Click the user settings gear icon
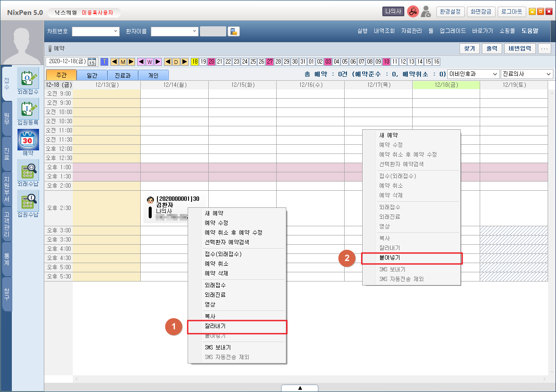The image size is (556, 392). 426,12
